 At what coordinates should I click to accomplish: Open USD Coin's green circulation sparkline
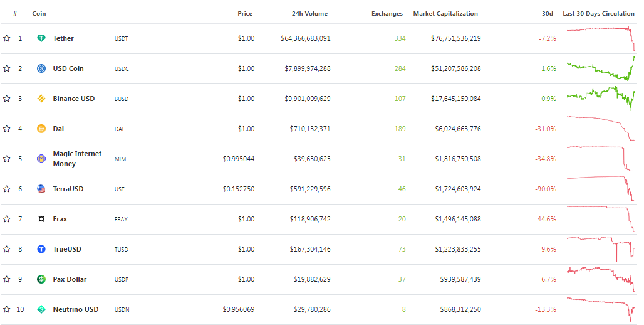click(601, 68)
